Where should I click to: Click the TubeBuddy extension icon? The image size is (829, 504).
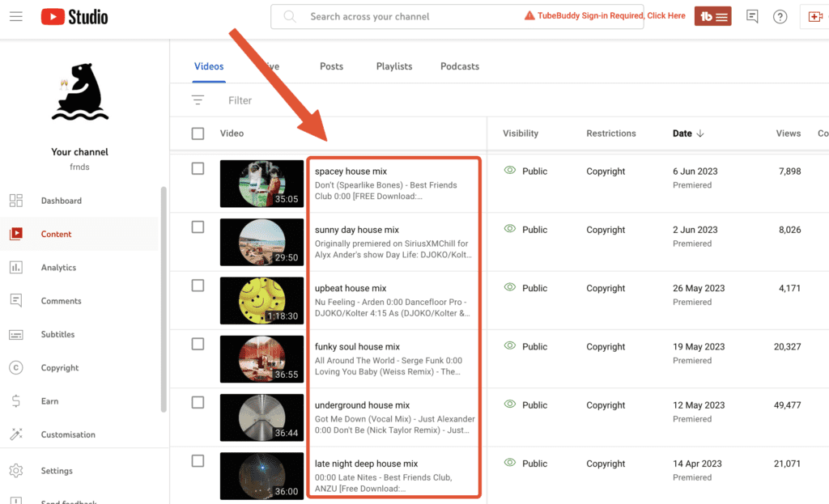[712, 16]
